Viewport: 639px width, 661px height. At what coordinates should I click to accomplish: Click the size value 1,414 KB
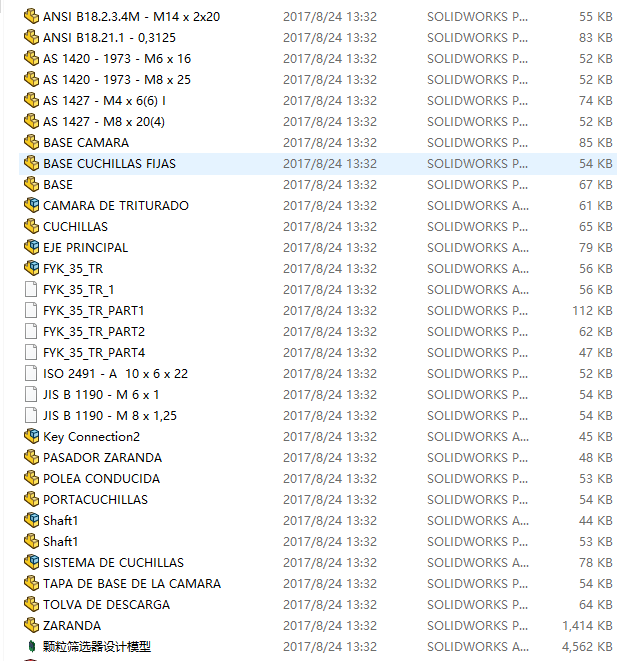[x=587, y=626]
